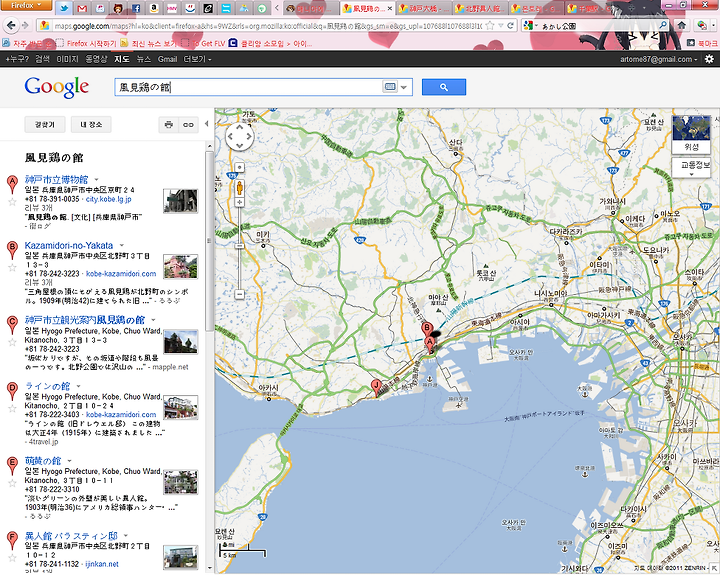Click the browser URL address bar
Viewport: 720px width, 575px height.
click(267, 26)
